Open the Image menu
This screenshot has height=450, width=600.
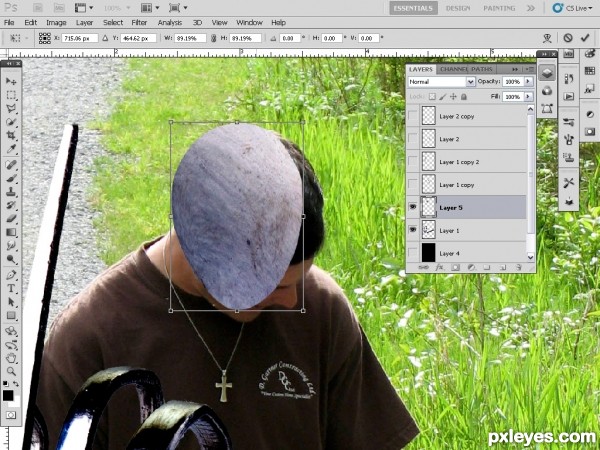coord(56,23)
